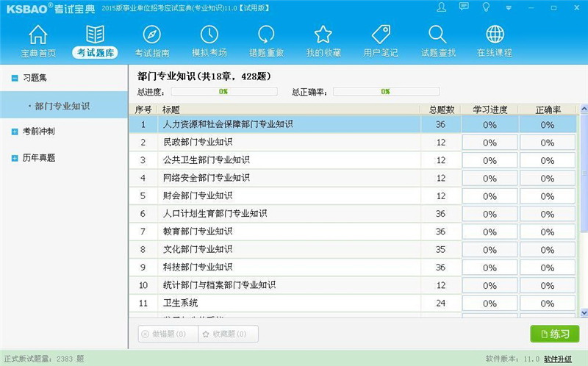
Task: Select row 网络安全部门专业知识
Action: tap(353, 178)
